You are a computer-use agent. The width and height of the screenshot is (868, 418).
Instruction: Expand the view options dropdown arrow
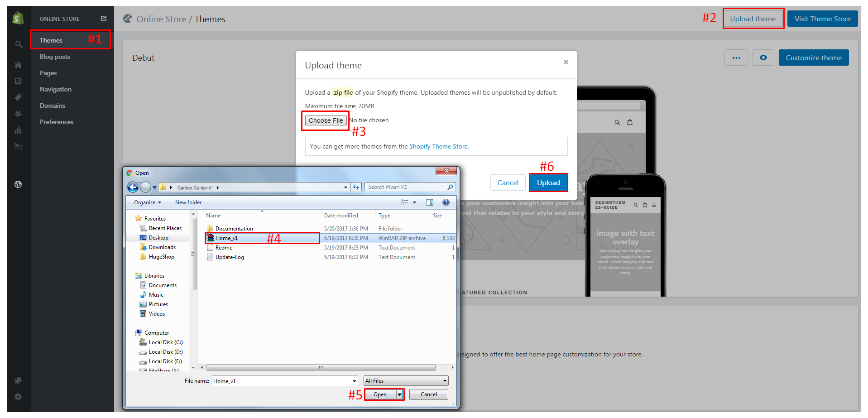coord(414,202)
